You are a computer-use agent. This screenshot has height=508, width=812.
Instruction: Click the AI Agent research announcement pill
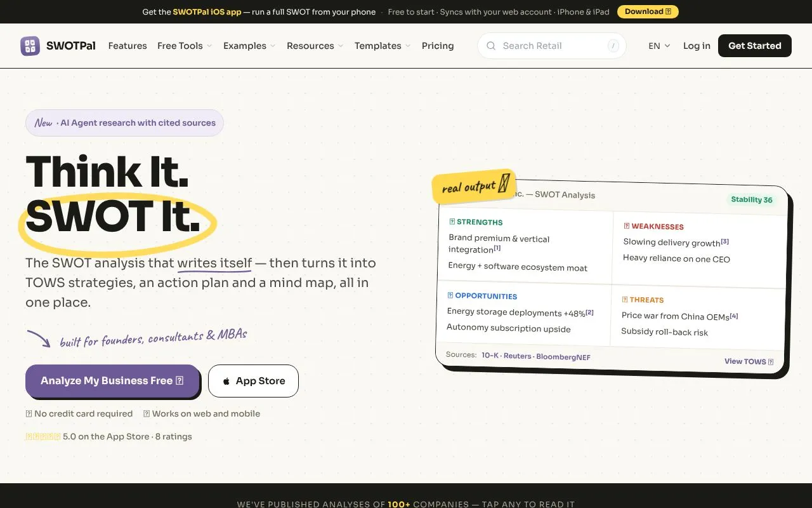124,123
